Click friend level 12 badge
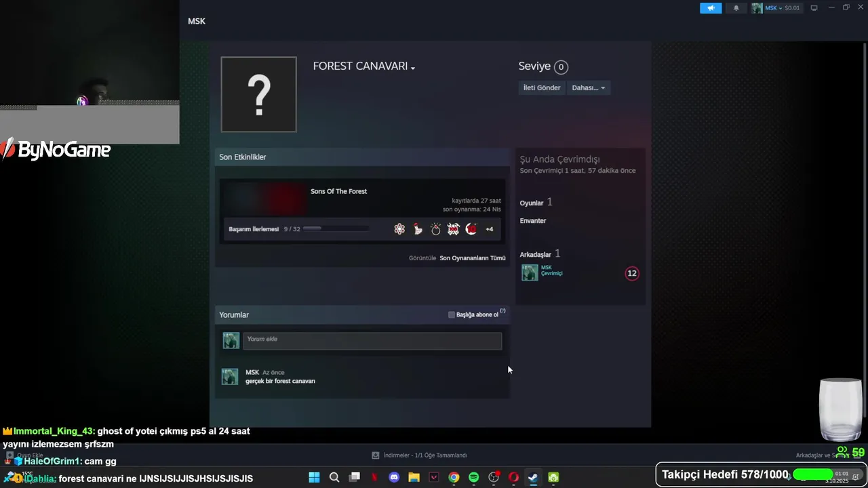 coord(632,273)
